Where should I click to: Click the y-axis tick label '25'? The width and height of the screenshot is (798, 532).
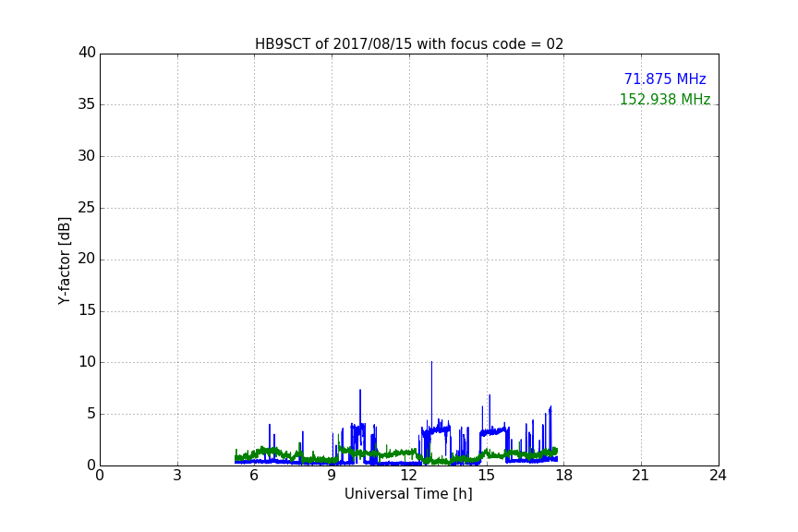(x=87, y=207)
